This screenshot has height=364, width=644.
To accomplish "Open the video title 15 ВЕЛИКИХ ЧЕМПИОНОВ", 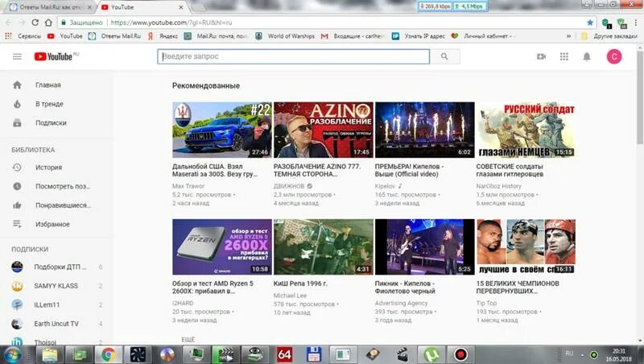I will 518,287.
